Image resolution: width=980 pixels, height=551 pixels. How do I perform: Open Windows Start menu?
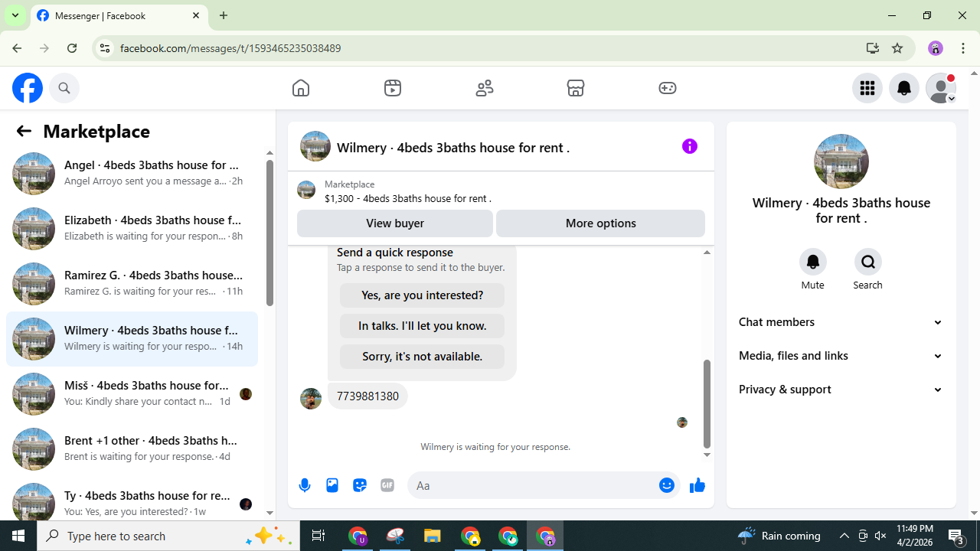point(18,536)
